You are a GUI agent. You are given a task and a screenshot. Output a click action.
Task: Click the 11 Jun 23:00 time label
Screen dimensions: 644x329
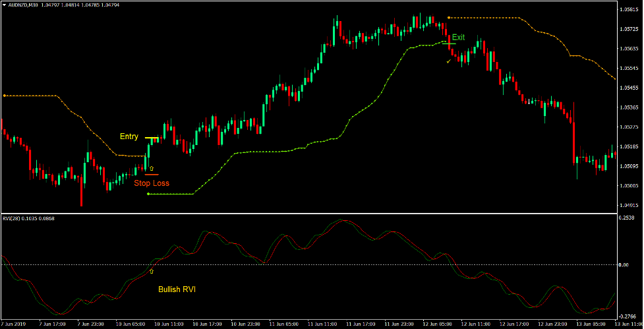point(400,324)
